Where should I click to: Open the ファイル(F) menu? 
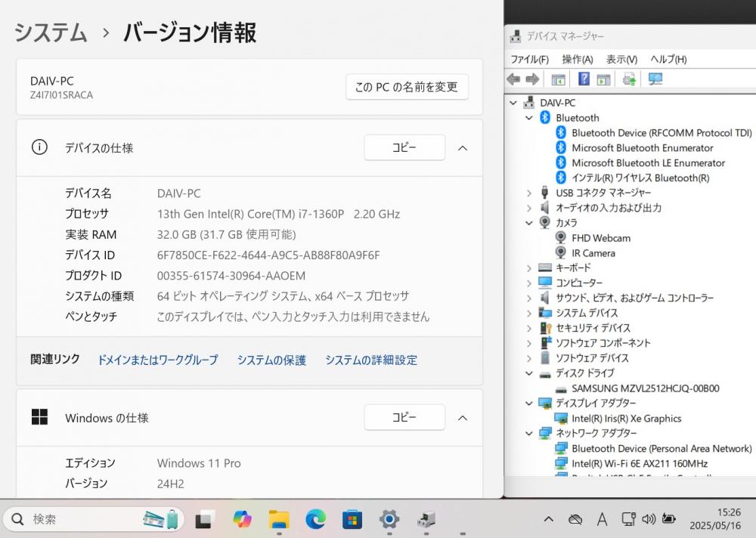pyautogui.click(x=529, y=59)
